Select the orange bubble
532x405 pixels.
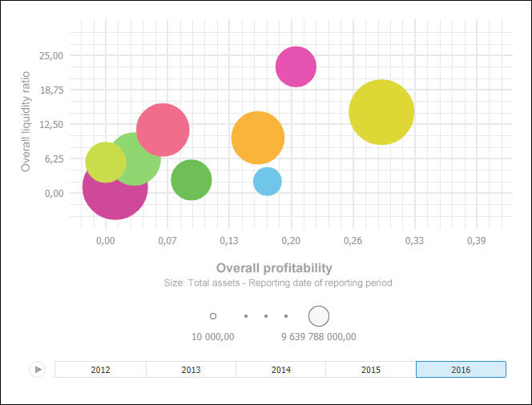point(258,138)
